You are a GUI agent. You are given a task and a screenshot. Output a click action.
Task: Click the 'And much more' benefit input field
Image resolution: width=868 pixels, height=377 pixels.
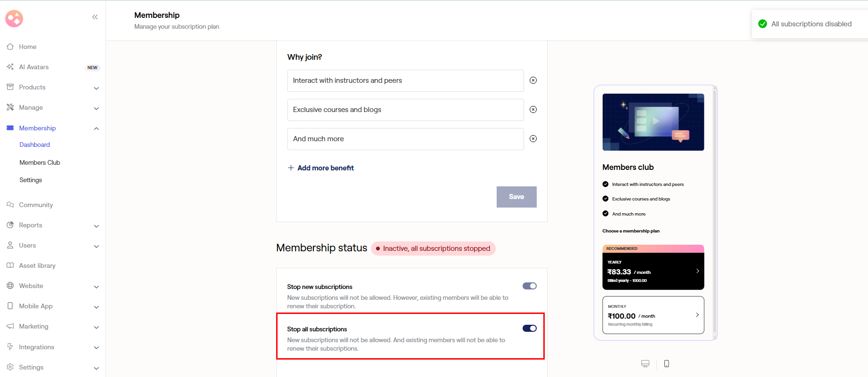[x=405, y=139]
